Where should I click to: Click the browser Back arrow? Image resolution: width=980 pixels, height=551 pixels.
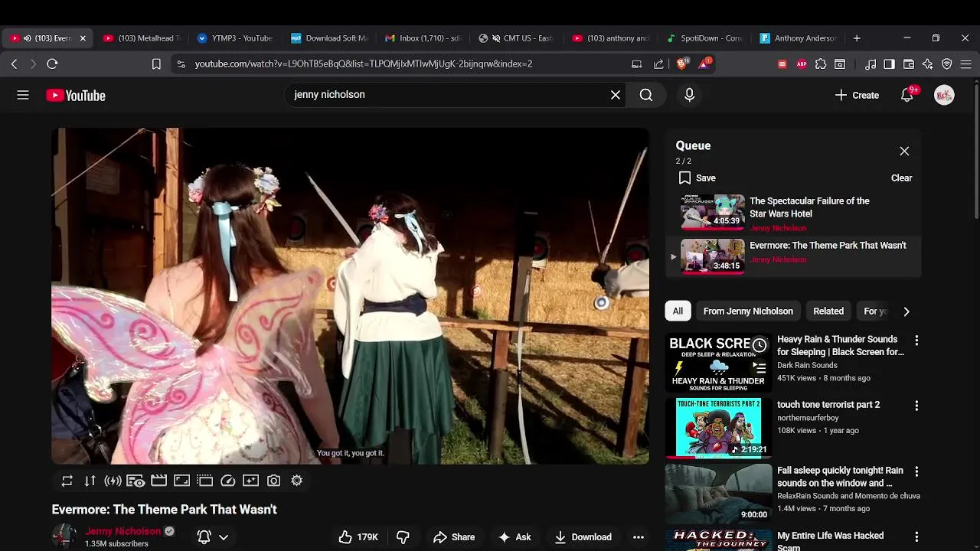[14, 64]
